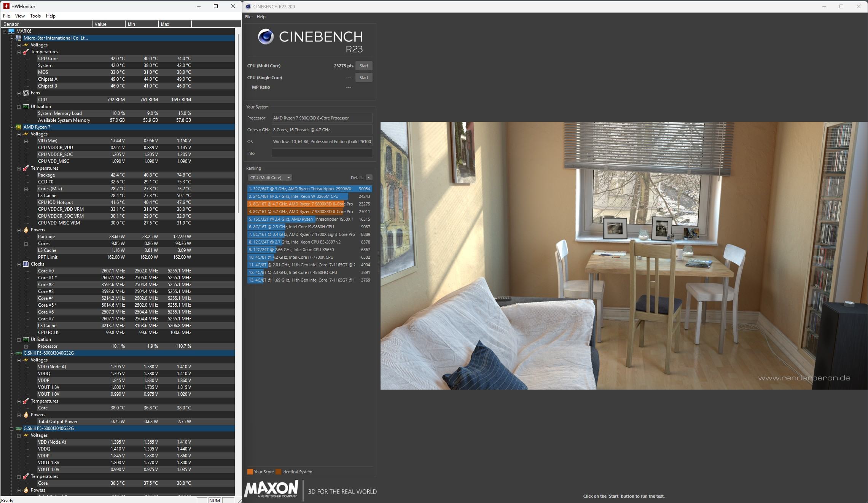Select your score ranking entry 23275

[x=309, y=204]
